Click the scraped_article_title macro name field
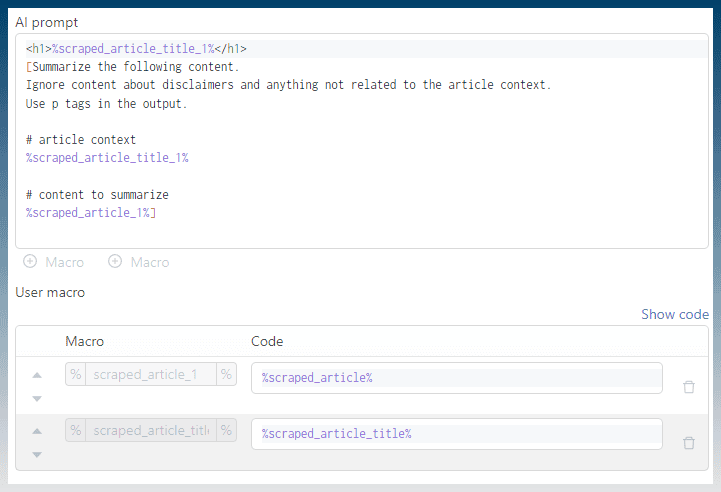The image size is (721, 492). pyautogui.click(x=151, y=430)
